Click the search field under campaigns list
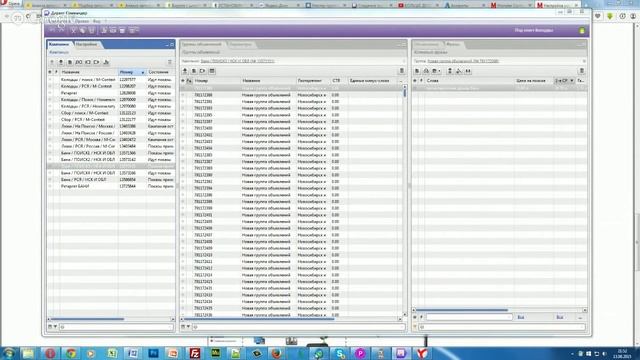The image size is (640, 360). coord(116,327)
